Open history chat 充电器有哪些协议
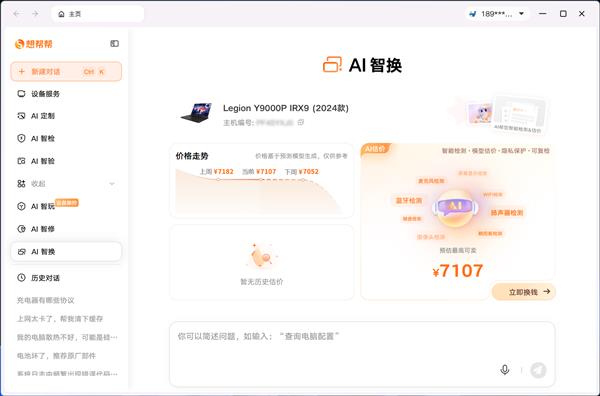The image size is (600, 396). click(46, 300)
